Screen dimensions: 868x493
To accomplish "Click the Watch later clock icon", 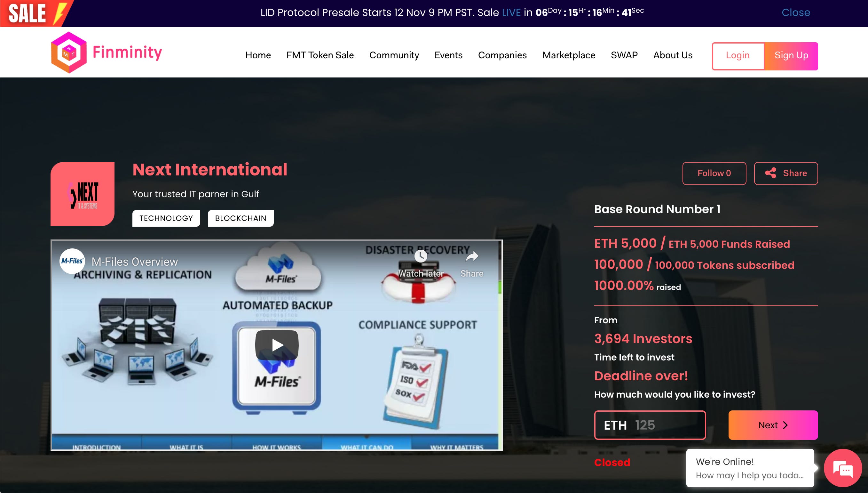I will (421, 256).
